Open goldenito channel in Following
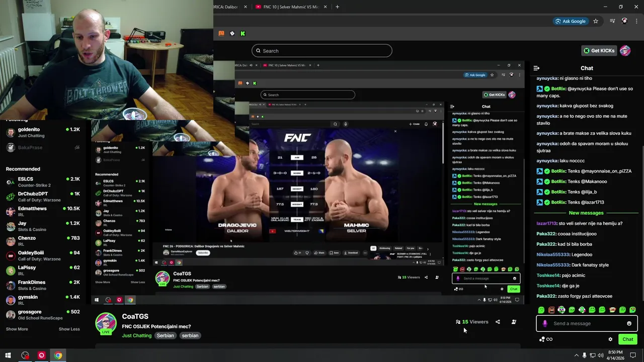The image size is (644, 362). tap(43, 132)
